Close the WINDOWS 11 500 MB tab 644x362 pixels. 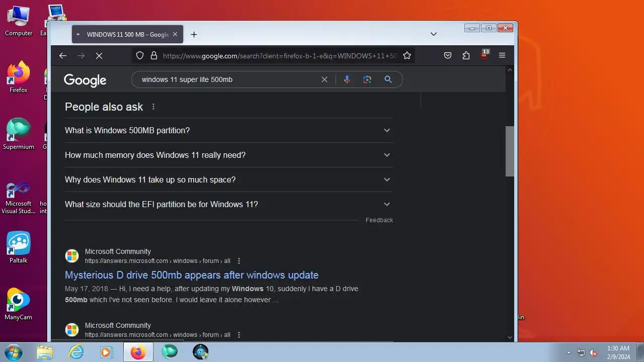(x=175, y=34)
